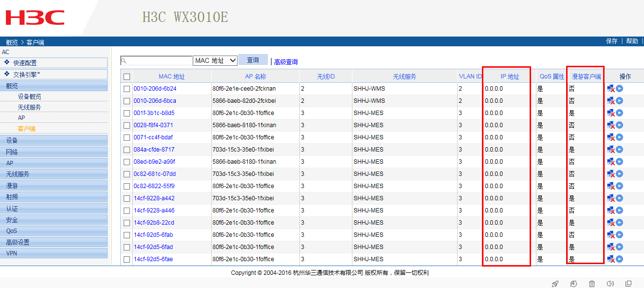
Task: Disconnect client 0071-cc4f-bdaf via the red-X icon
Action: pyautogui.click(x=611, y=137)
